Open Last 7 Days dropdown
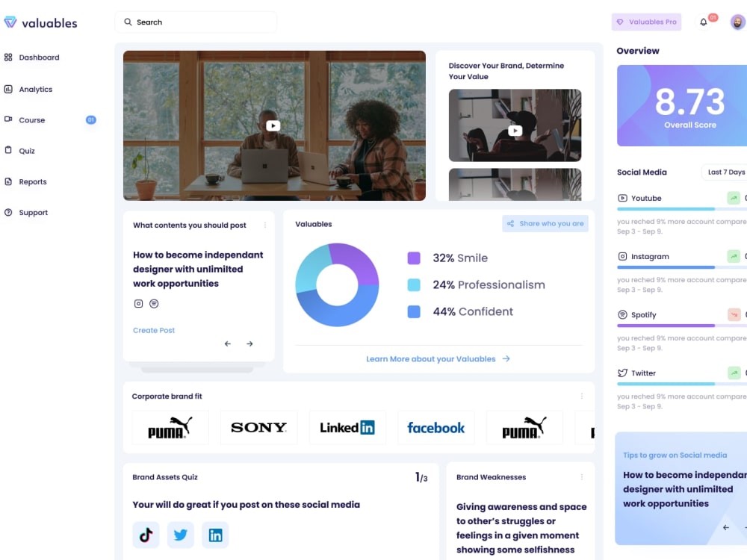Viewport: 747px width, 560px height. [725, 172]
